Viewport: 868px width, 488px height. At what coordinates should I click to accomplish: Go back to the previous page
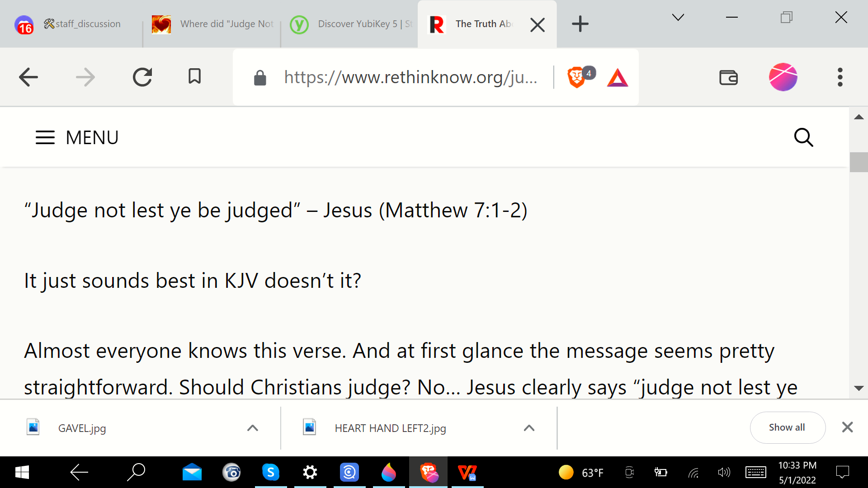point(28,77)
